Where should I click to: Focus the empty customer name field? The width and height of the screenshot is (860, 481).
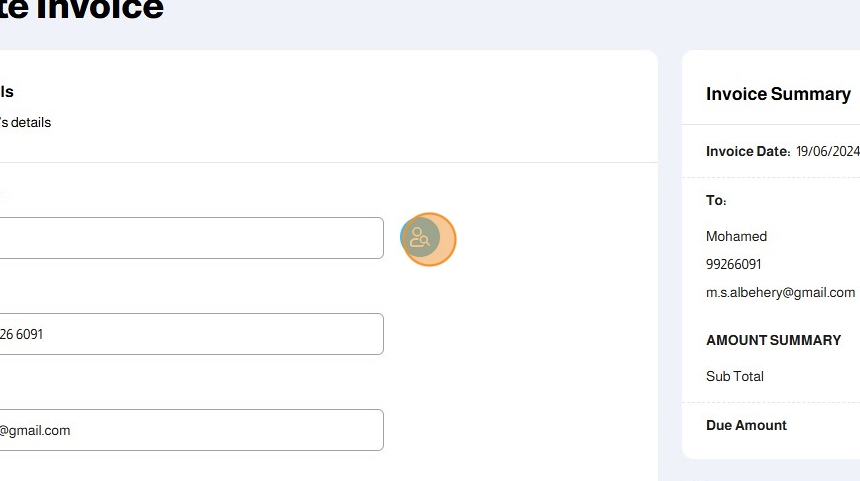[x=190, y=238]
